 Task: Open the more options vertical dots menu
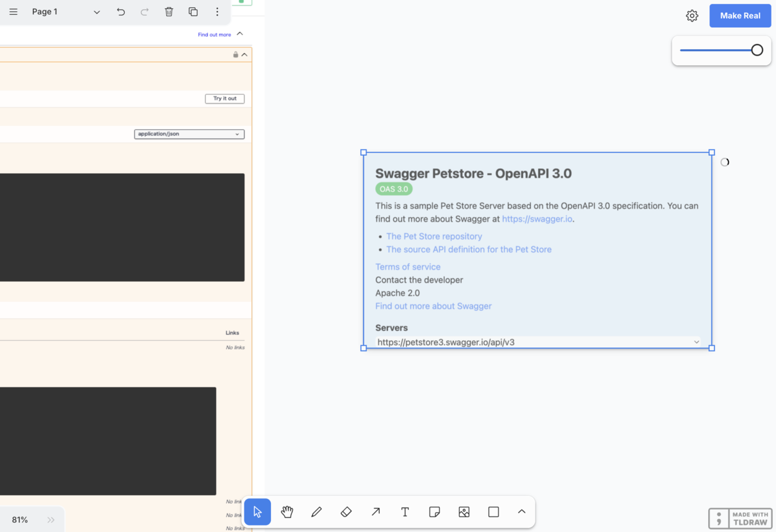click(x=217, y=12)
